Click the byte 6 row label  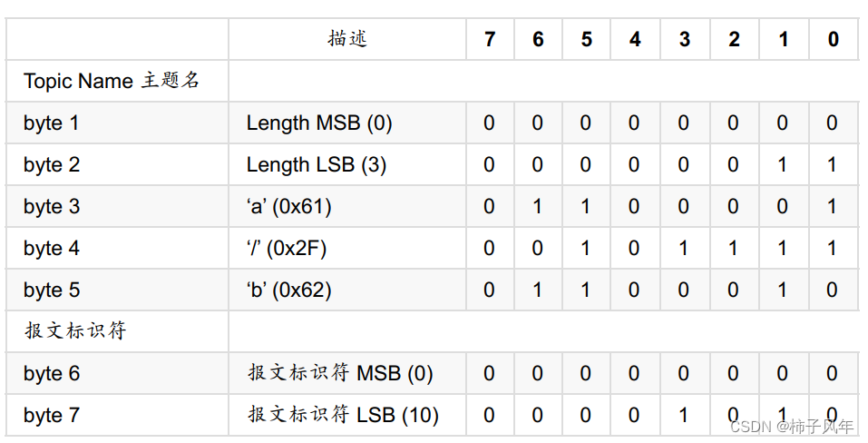(52, 373)
